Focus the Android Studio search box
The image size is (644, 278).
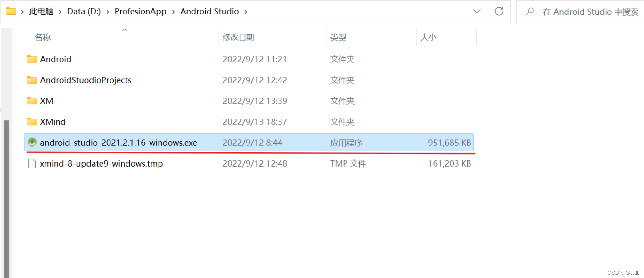(580, 12)
